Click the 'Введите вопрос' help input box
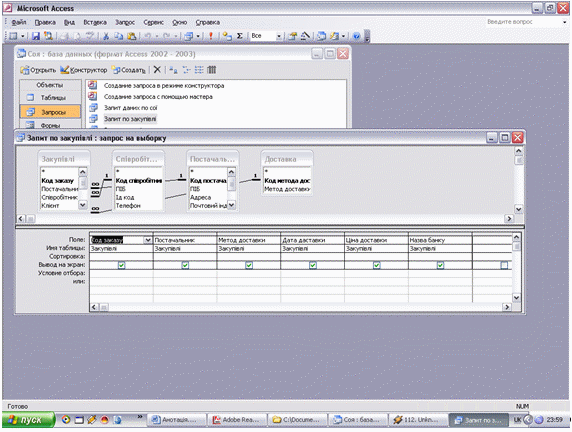Viewport: 572px width, 432px height. click(523, 22)
